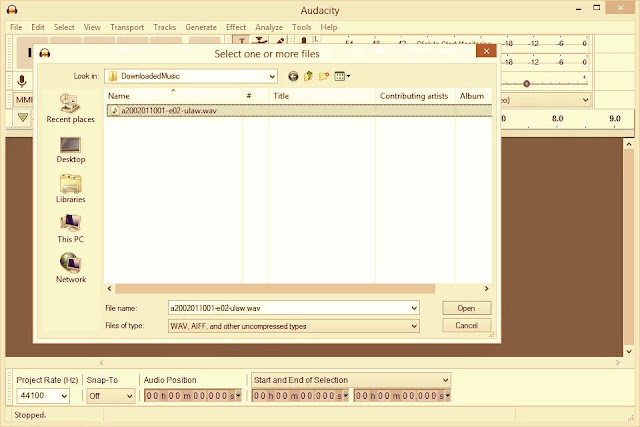The width and height of the screenshot is (640, 427).
Task: Click into the File name input field
Action: point(289,308)
